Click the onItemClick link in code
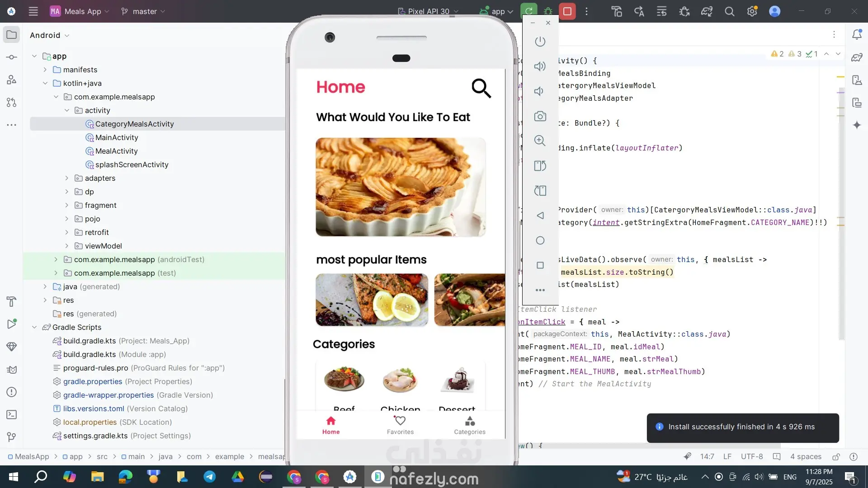The height and width of the screenshot is (488, 868). (x=542, y=322)
